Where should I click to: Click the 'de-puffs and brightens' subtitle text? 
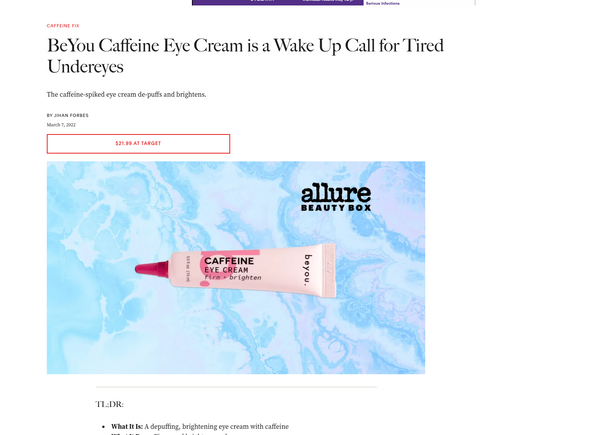click(x=172, y=94)
